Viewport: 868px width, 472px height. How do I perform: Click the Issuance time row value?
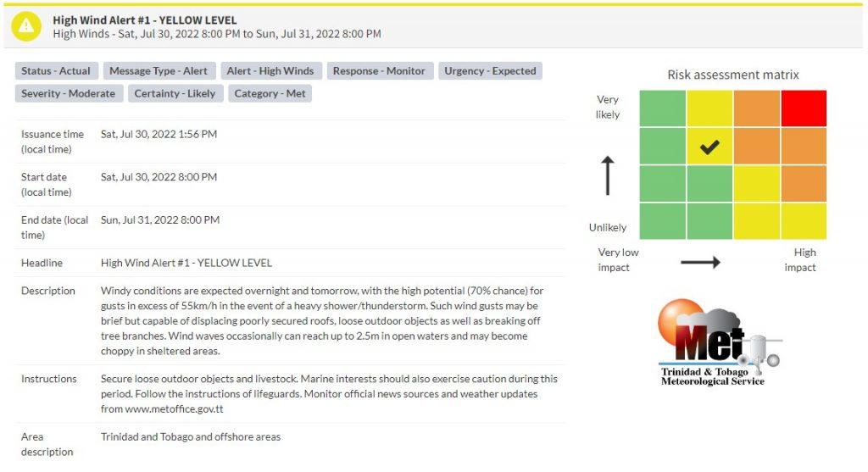[159, 134]
